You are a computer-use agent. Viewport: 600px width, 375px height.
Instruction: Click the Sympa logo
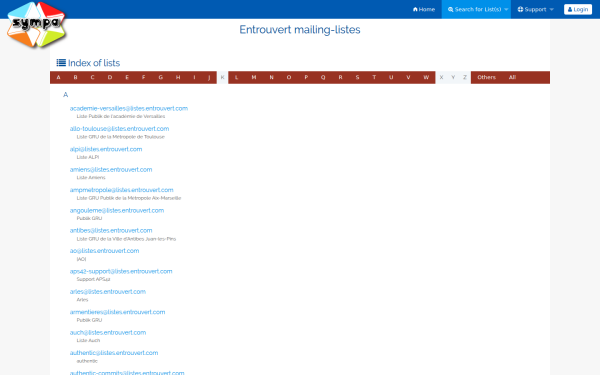36,25
